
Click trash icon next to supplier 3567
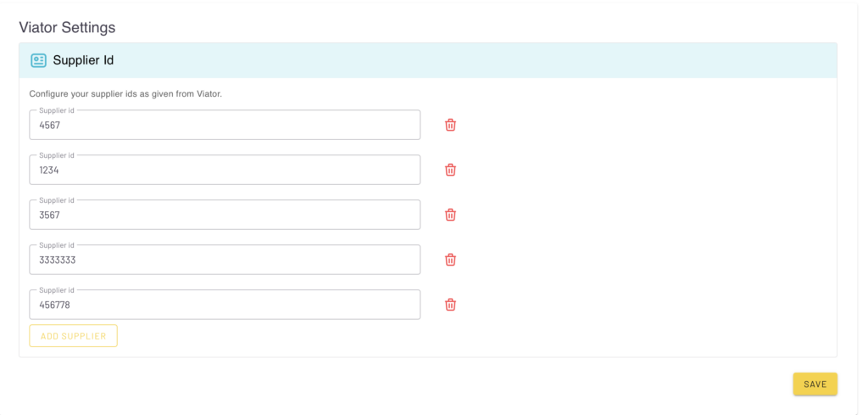pyautogui.click(x=451, y=215)
